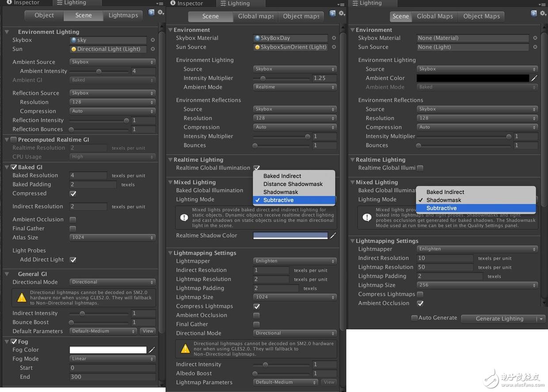Open the Atlas Size 1024 dropdown

(x=112, y=237)
